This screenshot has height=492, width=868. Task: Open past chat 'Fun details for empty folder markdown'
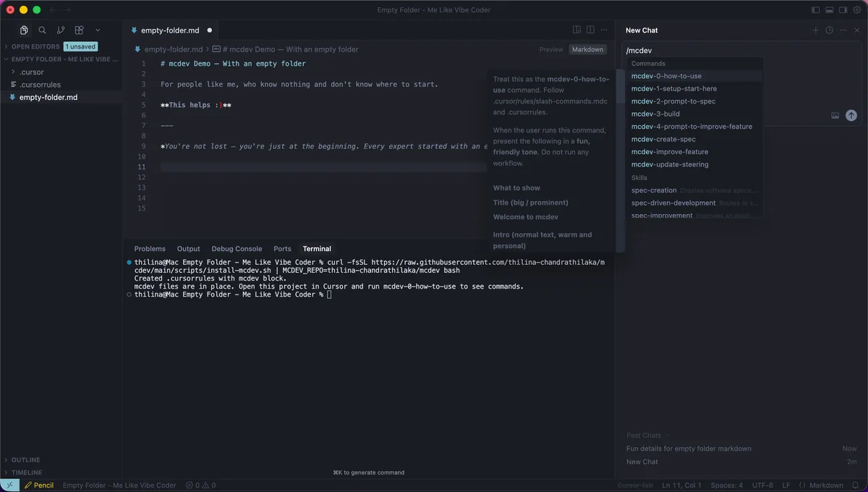(689, 449)
